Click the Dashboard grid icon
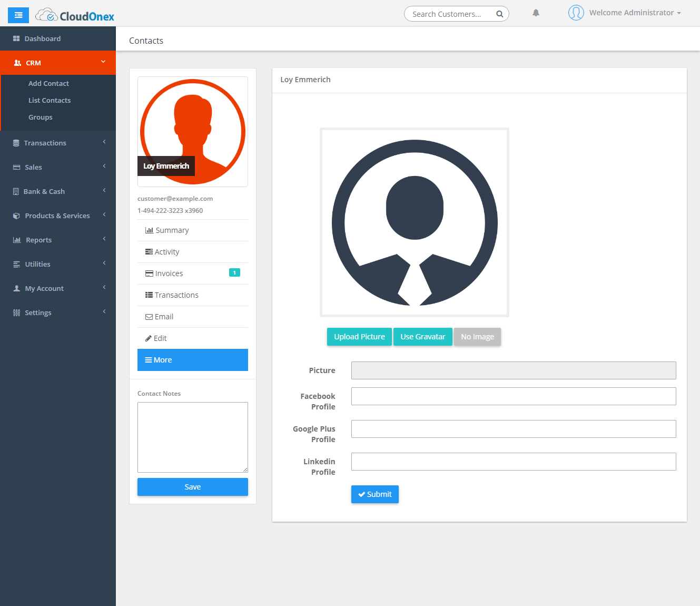Image resolution: width=700 pixels, height=606 pixels. point(16,38)
